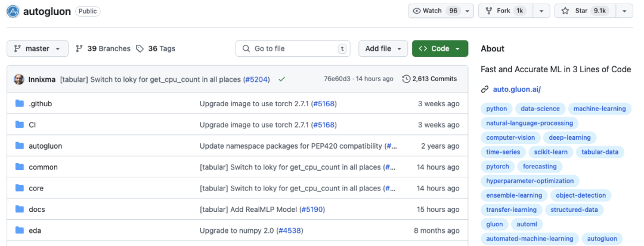
Task: Select the data-science topic tag
Action: [x=540, y=109]
